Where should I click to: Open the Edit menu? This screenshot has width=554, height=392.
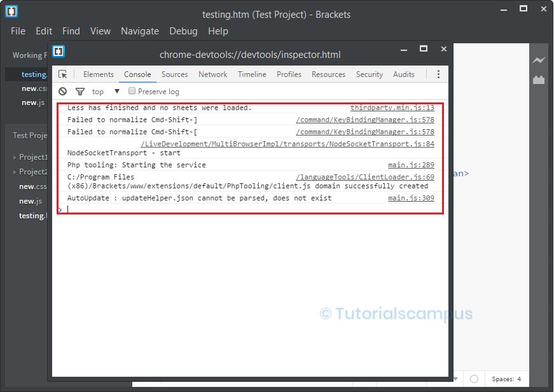coord(44,31)
